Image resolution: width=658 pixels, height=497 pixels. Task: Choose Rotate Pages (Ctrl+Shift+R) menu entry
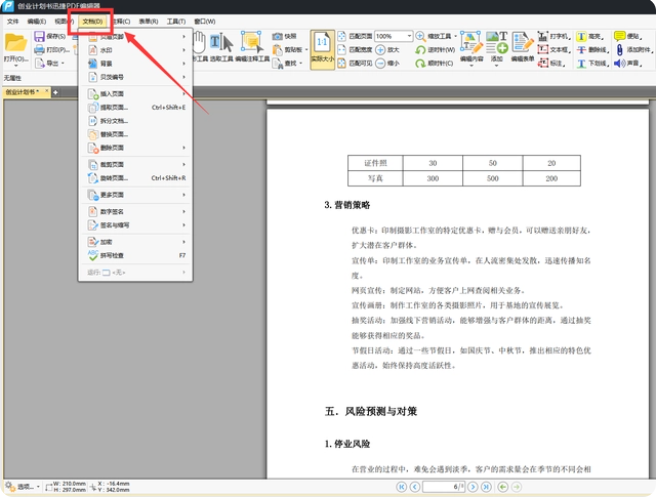[135, 178]
